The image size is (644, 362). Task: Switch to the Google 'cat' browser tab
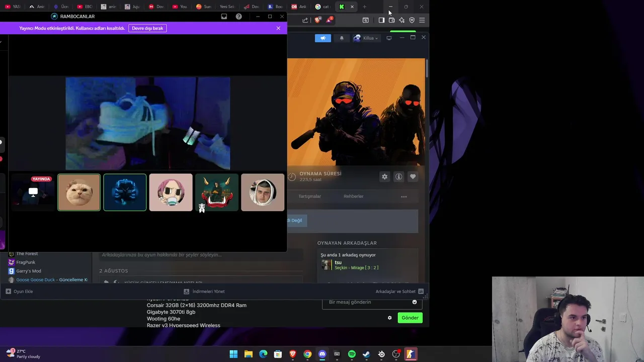click(323, 7)
